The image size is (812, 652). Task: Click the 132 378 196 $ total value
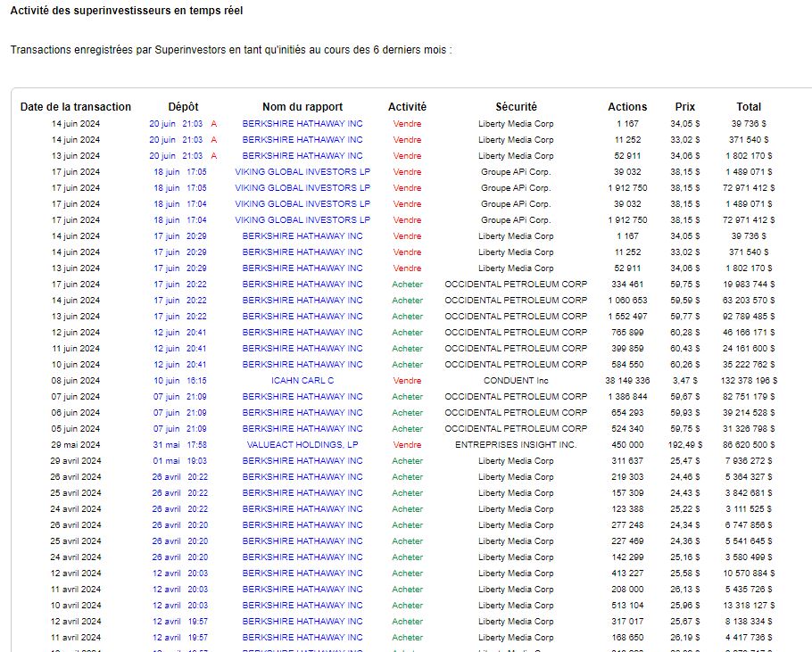pyautogui.click(x=749, y=381)
